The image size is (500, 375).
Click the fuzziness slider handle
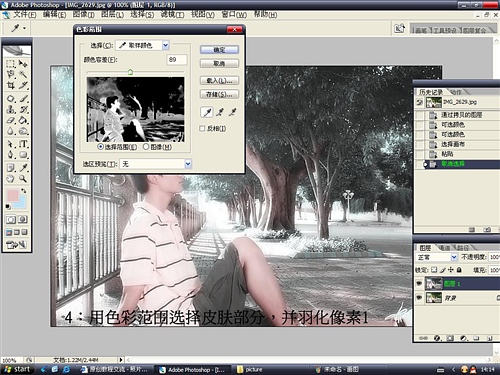[x=130, y=72]
